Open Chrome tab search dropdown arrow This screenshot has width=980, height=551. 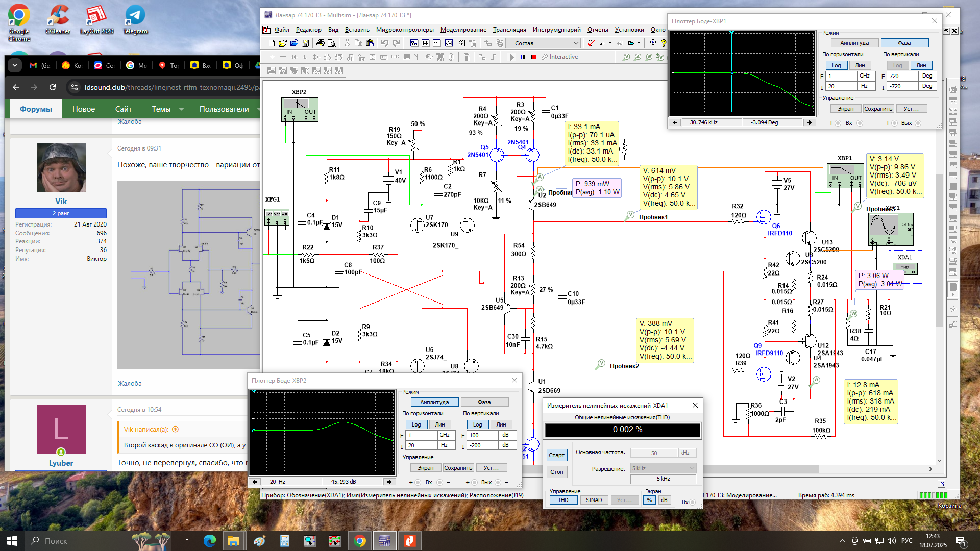pyautogui.click(x=15, y=65)
